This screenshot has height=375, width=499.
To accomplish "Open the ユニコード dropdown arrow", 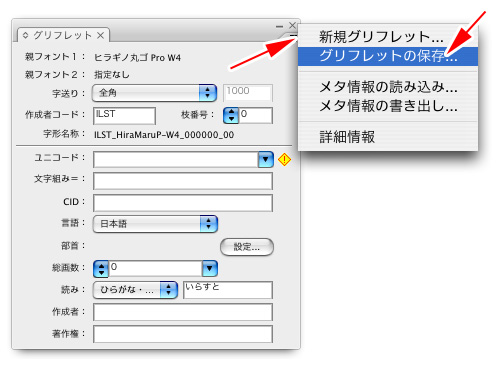I will (x=266, y=160).
